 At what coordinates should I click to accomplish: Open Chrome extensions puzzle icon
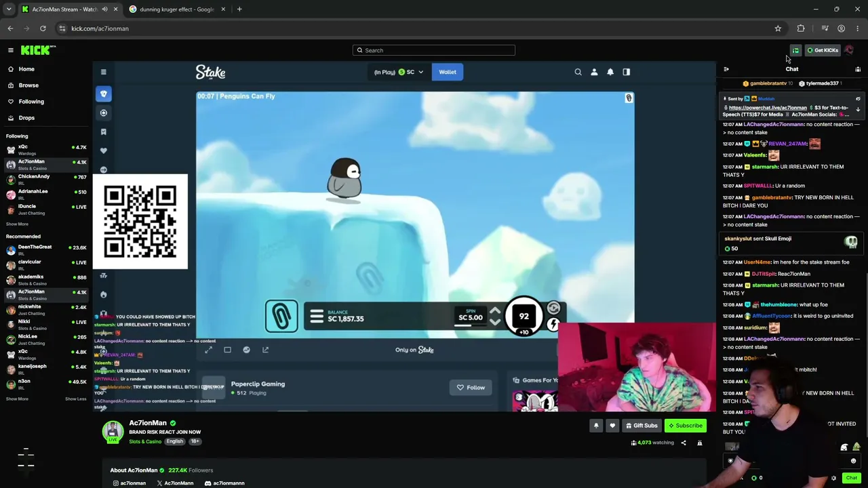(801, 28)
